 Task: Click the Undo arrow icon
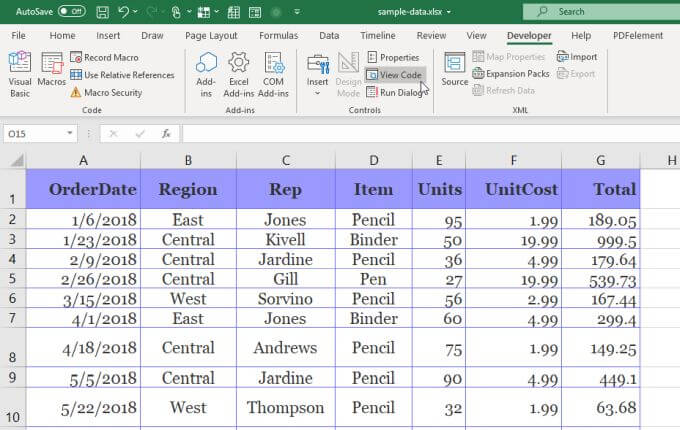click(124, 12)
